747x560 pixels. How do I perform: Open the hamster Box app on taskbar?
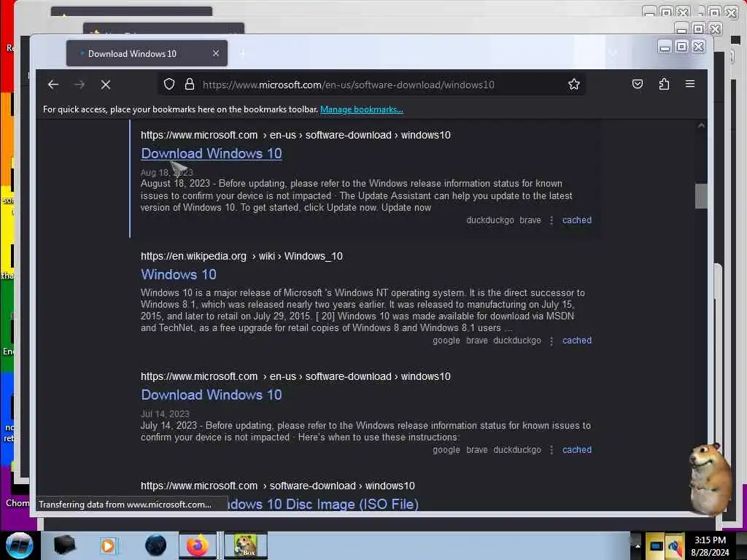point(246,545)
